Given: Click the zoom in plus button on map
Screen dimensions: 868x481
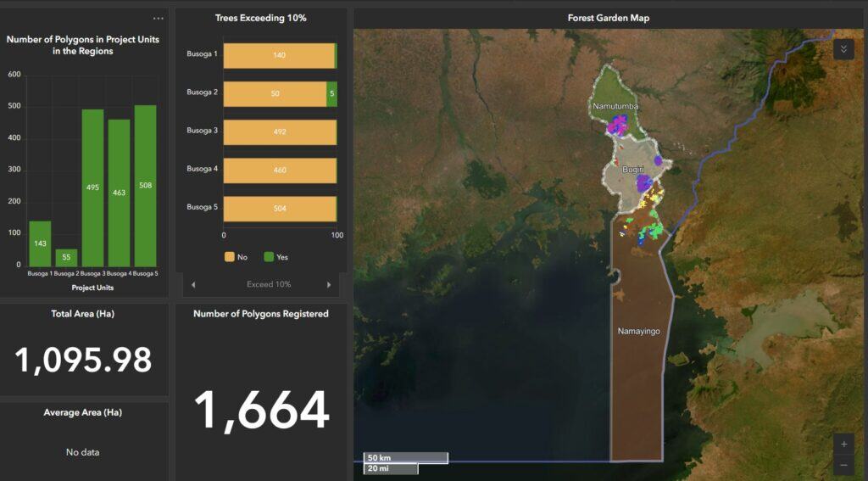Looking at the screenshot, I should point(843,444).
